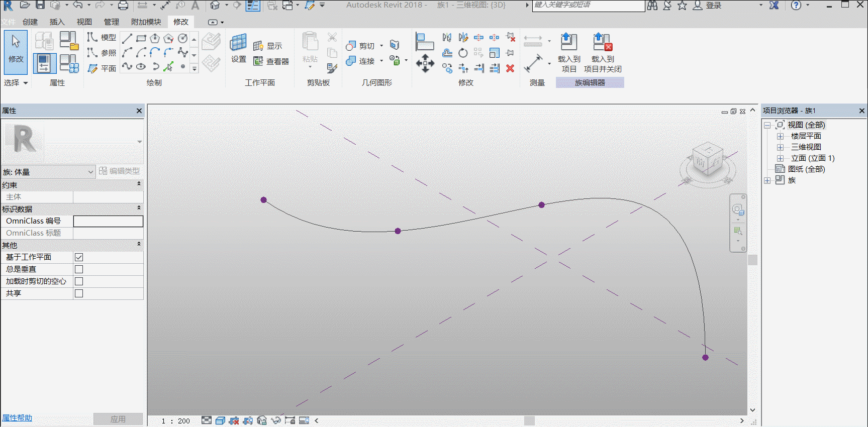
Task: Open the 属性帮助 link
Action: 17,418
